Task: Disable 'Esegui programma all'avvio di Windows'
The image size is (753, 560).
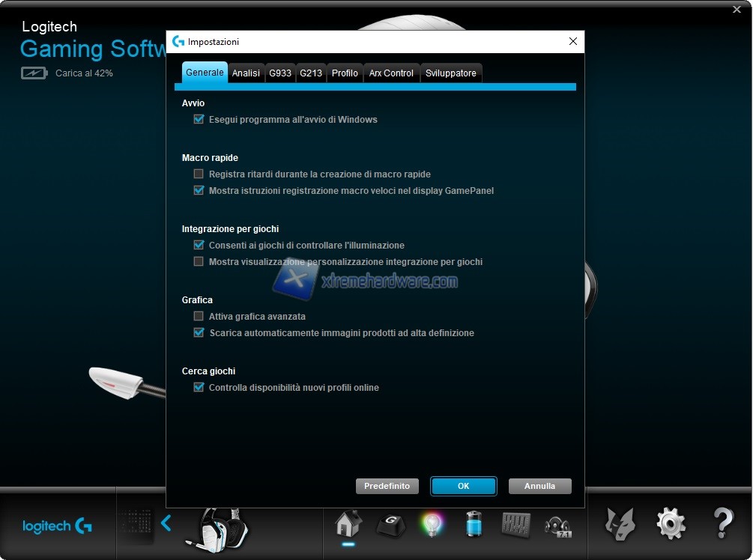Action: (199, 119)
